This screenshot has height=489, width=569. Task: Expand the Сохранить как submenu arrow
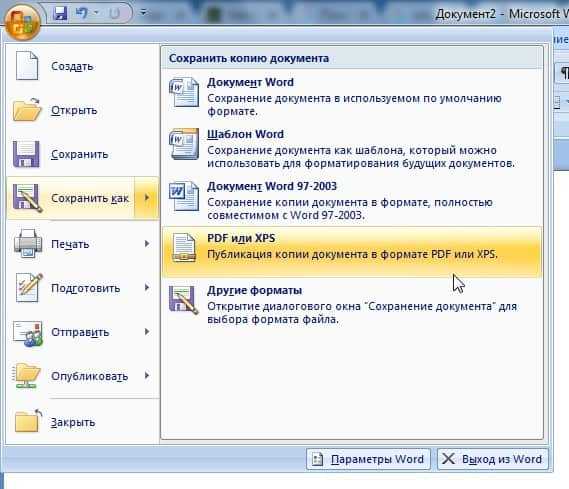(x=147, y=198)
